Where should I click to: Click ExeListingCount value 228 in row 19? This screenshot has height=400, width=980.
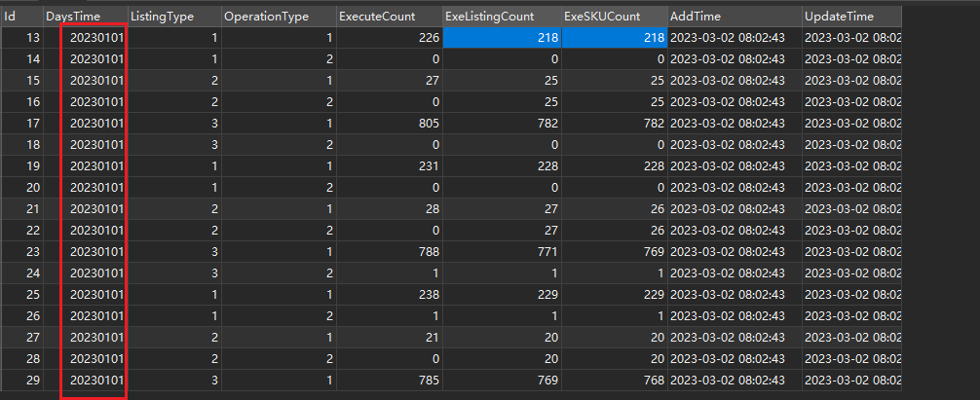click(502, 166)
